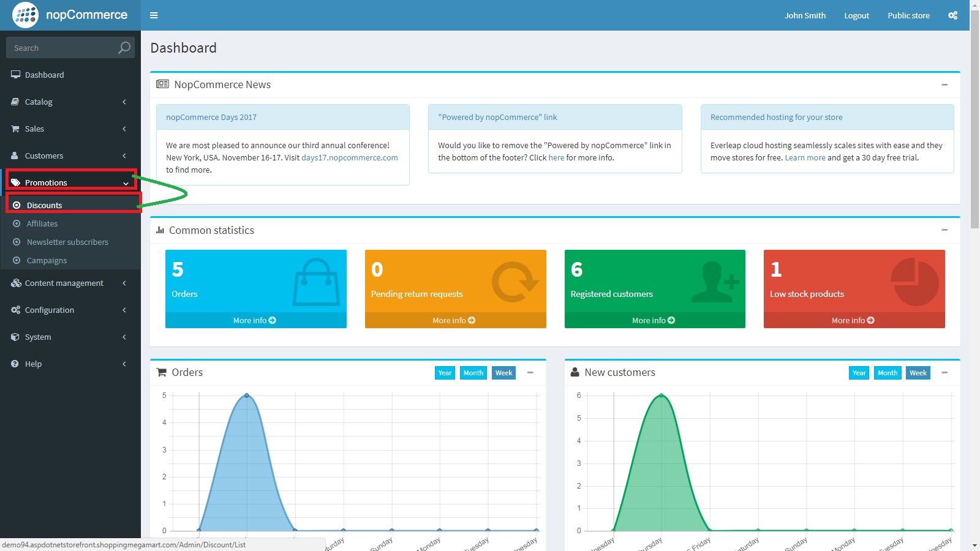Viewport: 980px width, 551px height.
Task: Click the Customers person icon in sidebar
Action: pos(15,156)
